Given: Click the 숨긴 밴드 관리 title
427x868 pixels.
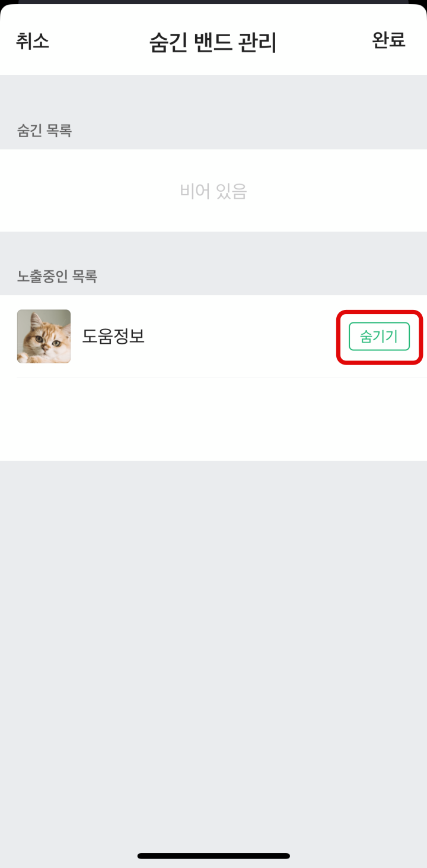Looking at the screenshot, I should 213,43.
